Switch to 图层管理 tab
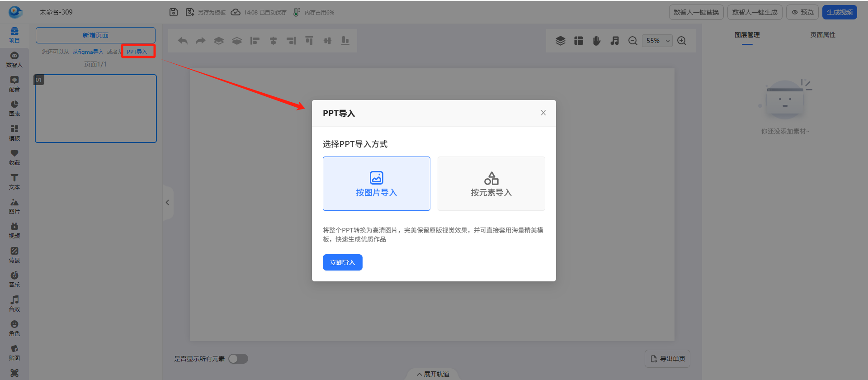 coord(747,35)
